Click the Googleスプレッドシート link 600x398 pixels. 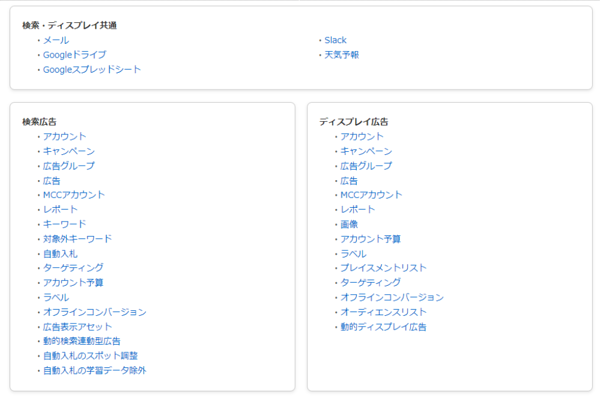92,70
